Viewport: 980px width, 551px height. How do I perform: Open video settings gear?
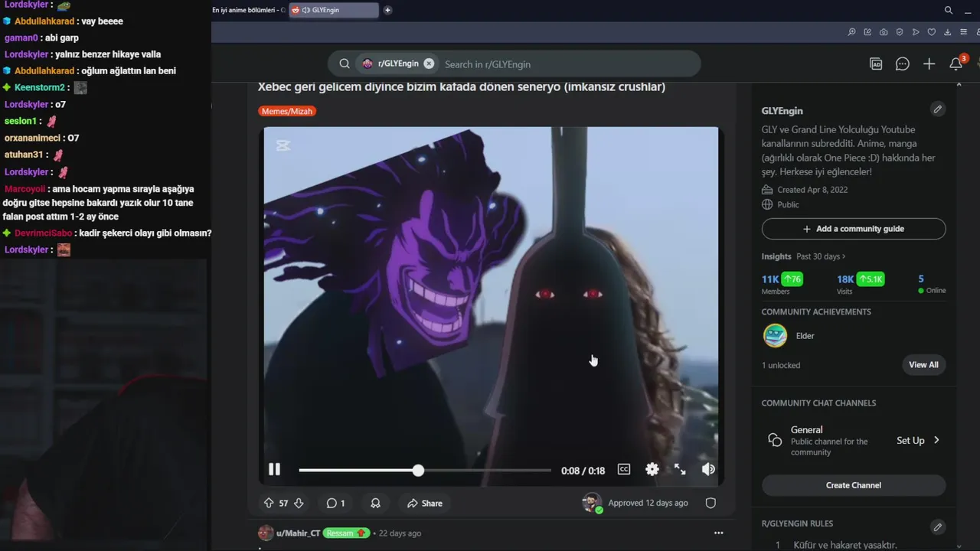[x=652, y=469]
